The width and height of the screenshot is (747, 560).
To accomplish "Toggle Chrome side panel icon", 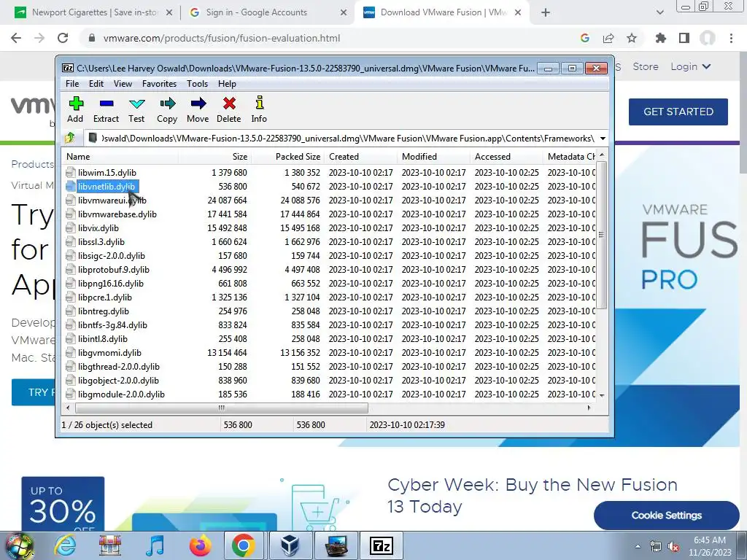I will 684,38.
